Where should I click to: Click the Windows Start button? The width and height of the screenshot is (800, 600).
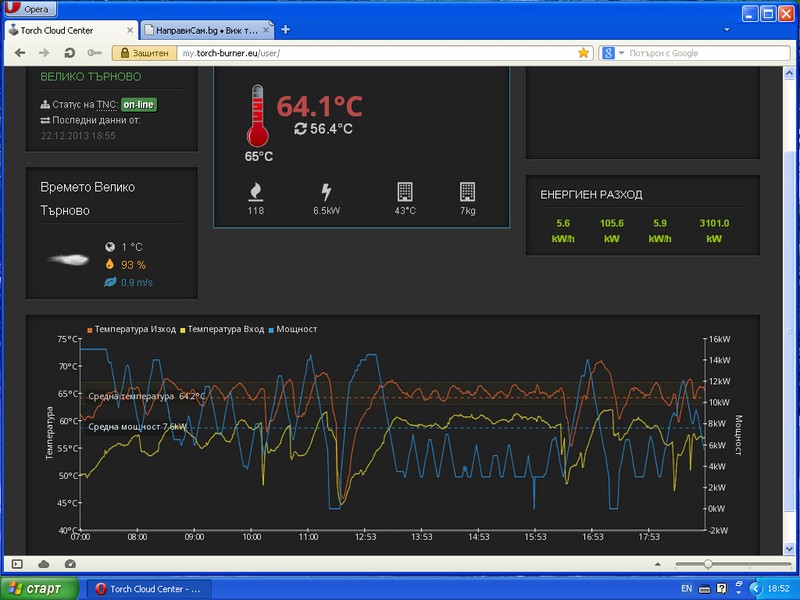(x=36, y=588)
